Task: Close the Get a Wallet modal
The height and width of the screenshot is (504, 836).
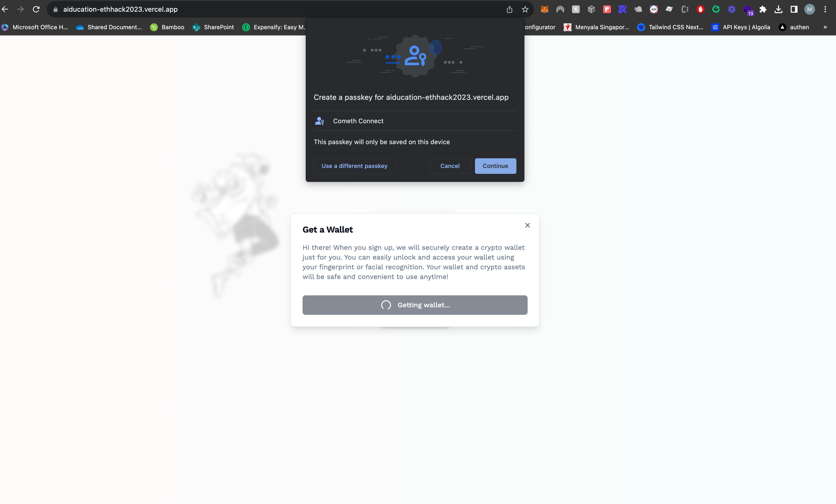Action: (x=527, y=225)
